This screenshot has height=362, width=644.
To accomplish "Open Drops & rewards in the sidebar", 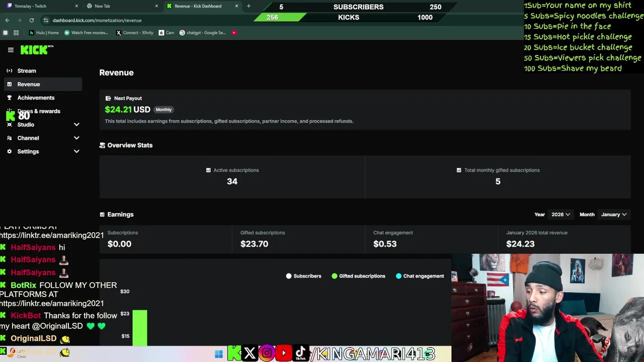I will pyautogui.click(x=42, y=111).
